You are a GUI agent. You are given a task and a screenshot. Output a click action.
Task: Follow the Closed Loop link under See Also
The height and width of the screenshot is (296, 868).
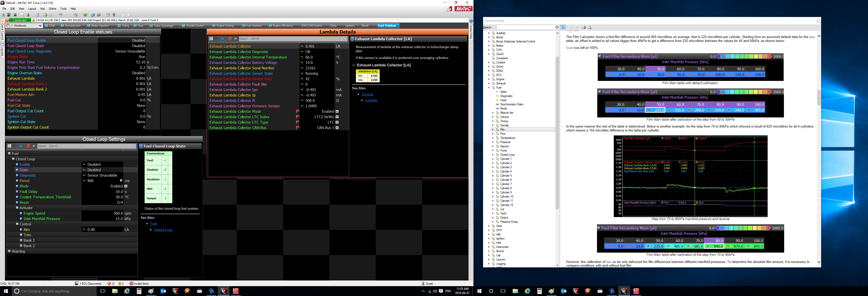pos(163,230)
